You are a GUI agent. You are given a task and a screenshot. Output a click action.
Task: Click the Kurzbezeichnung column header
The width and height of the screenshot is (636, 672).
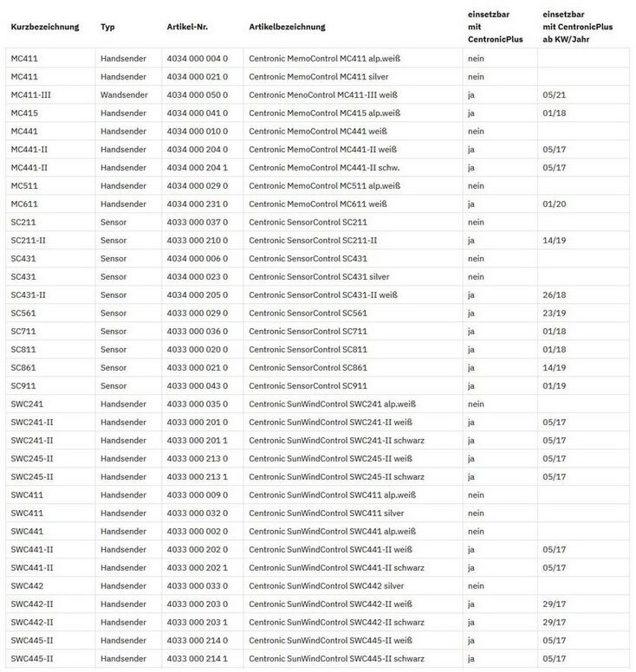(x=44, y=27)
